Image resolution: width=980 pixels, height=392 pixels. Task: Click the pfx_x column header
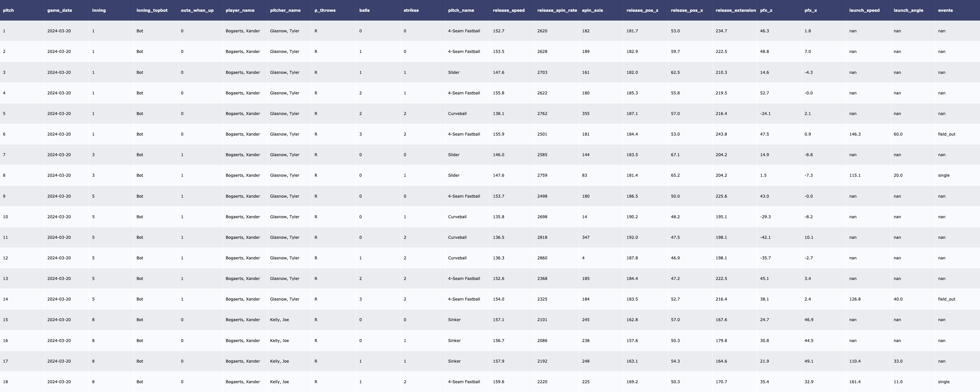(x=810, y=10)
